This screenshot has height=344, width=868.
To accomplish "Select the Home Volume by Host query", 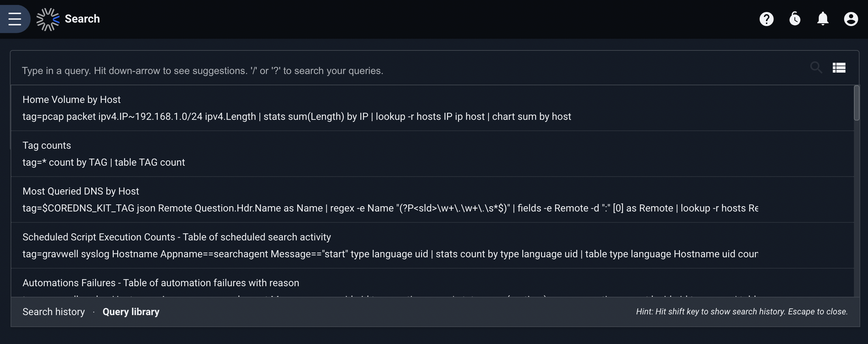I will (432, 108).
